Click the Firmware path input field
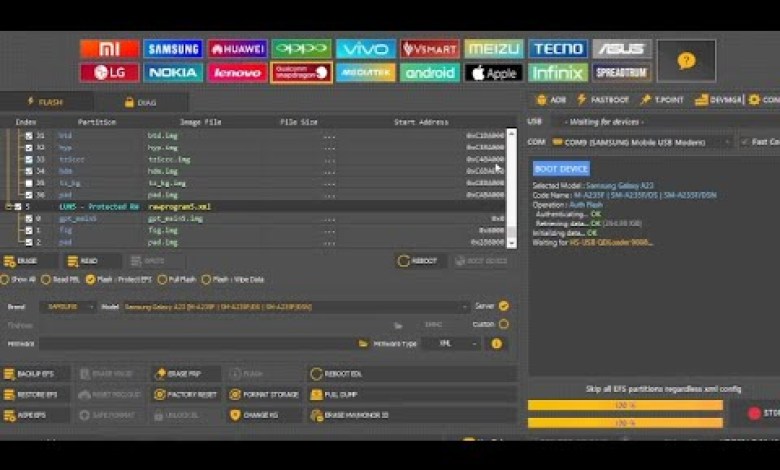The height and width of the screenshot is (470, 780). (198, 344)
